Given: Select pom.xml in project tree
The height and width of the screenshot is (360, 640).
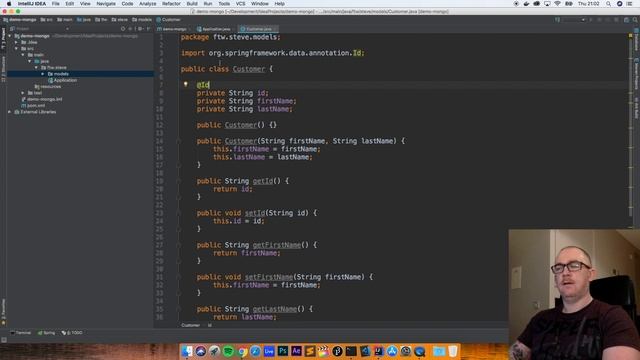Looking at the screenshot, I should point(36,105).
